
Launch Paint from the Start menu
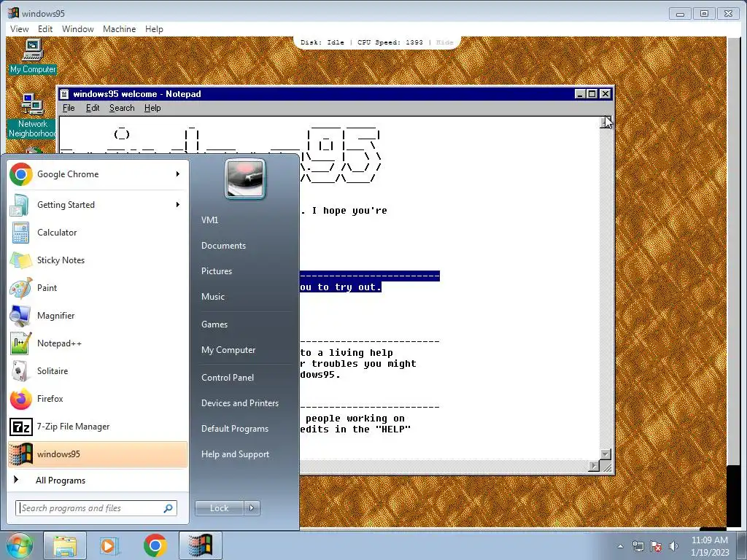tap(98, 287)
